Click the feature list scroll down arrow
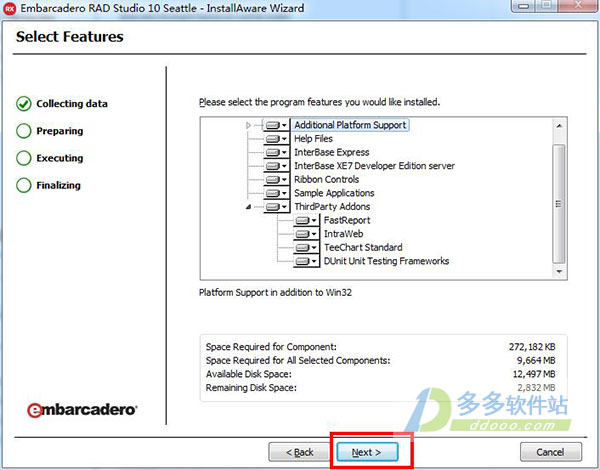The height and width of the screenshot is (470, 600). coord(559,271)
